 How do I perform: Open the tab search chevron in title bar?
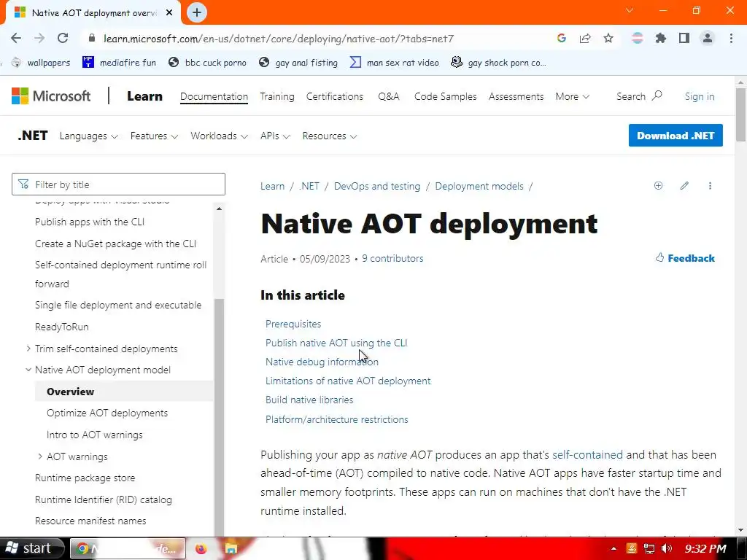tap(630, 10)
